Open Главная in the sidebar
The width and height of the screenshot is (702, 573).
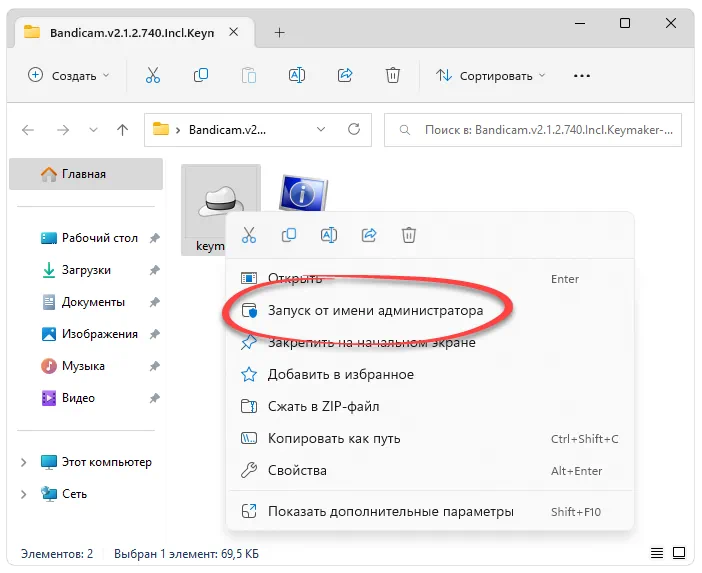(86, 174)
